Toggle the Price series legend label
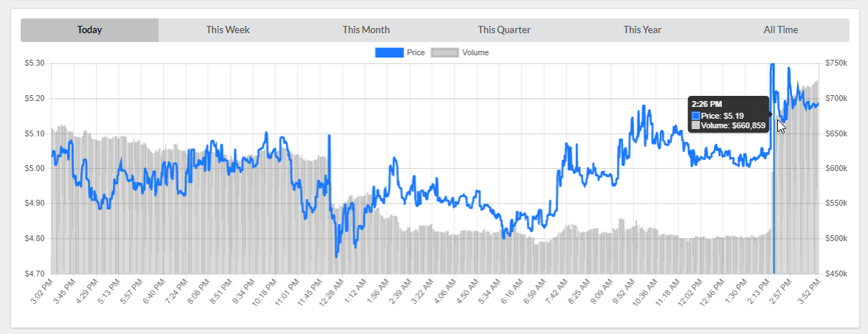868x334 pixels. 416,53
